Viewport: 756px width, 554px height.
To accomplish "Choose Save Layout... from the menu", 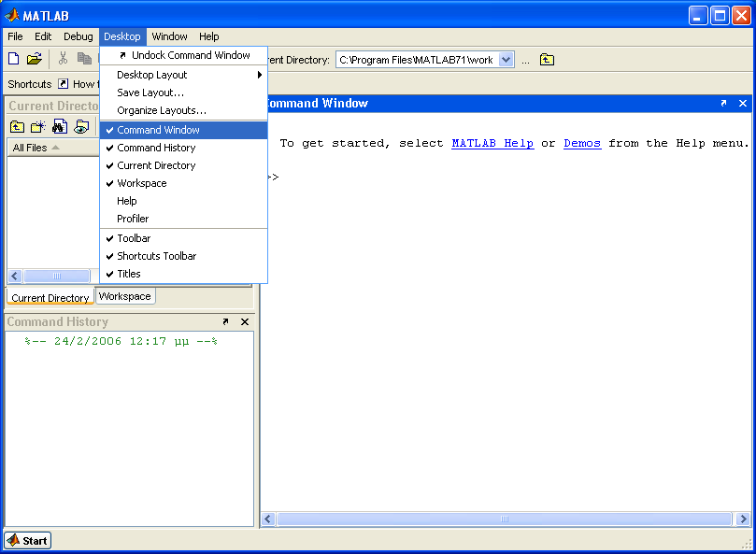I will tap(184, 92).
